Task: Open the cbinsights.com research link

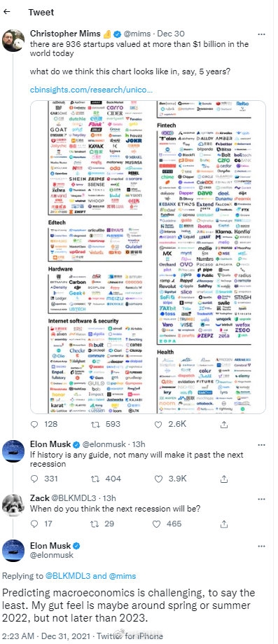Action: pyautogui.click(x=91, y=90)
